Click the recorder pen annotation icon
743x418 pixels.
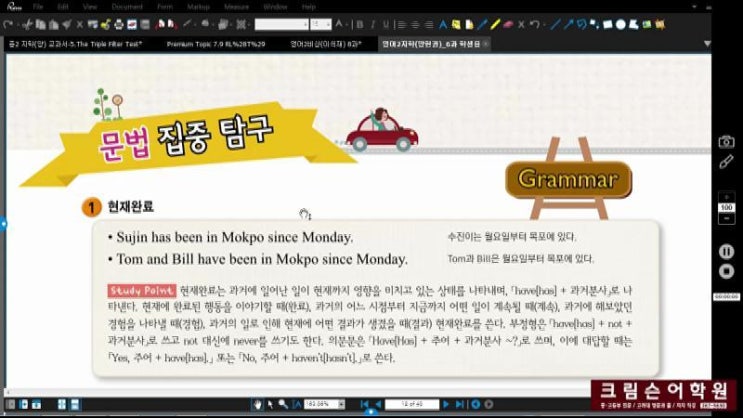pos(726,162)
